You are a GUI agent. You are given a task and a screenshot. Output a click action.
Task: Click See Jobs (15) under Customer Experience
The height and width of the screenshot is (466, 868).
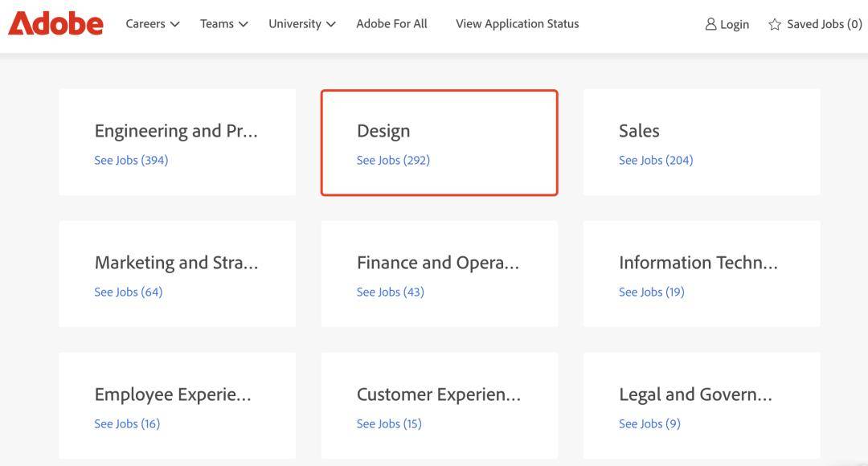point(389,423)
